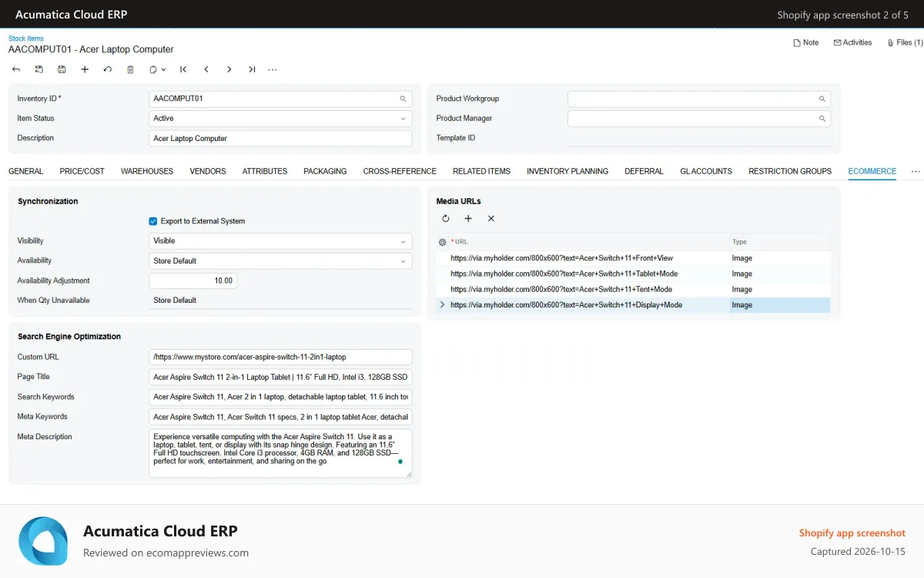Screen dimensions: 924x578
Task: Add a new stock item record
Action: [85, 69]
